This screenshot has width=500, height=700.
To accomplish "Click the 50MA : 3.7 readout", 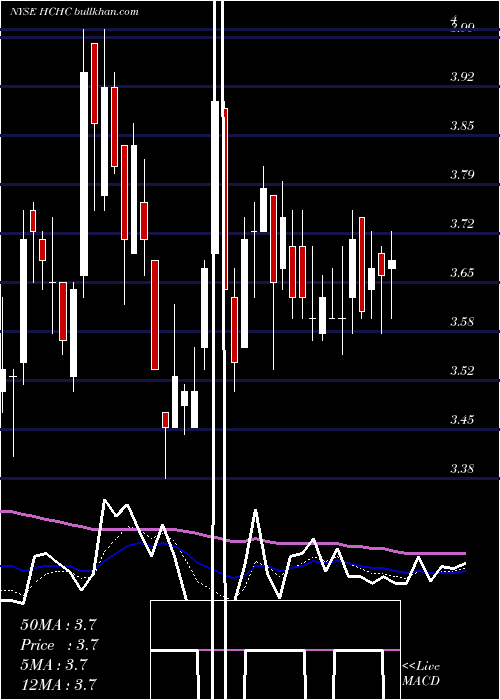I will 58,625.
